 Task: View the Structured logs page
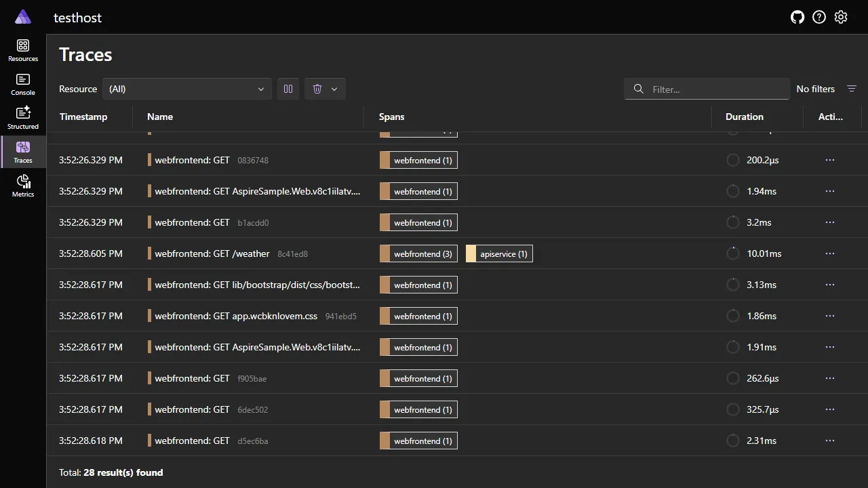coord(22,117)
